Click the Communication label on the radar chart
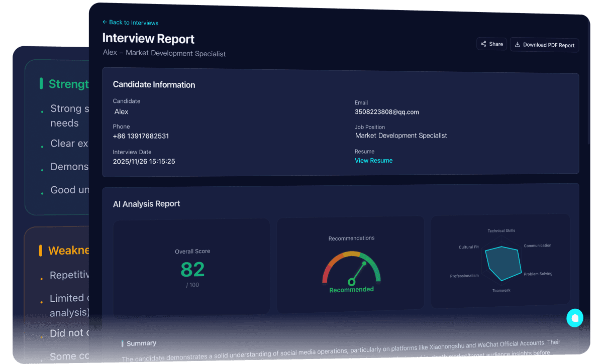Viewport: 603px width, 364px height. click(x=538, y=246)
